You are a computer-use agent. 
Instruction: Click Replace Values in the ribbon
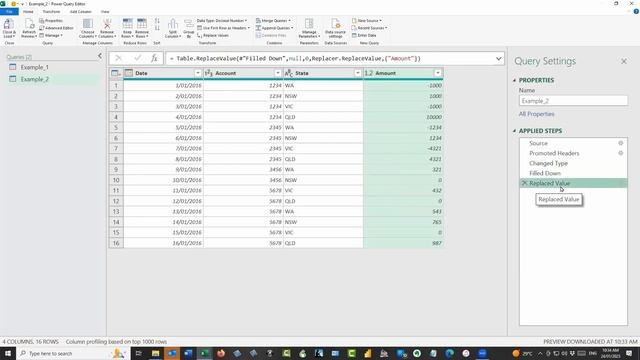(x=213, y=36)
